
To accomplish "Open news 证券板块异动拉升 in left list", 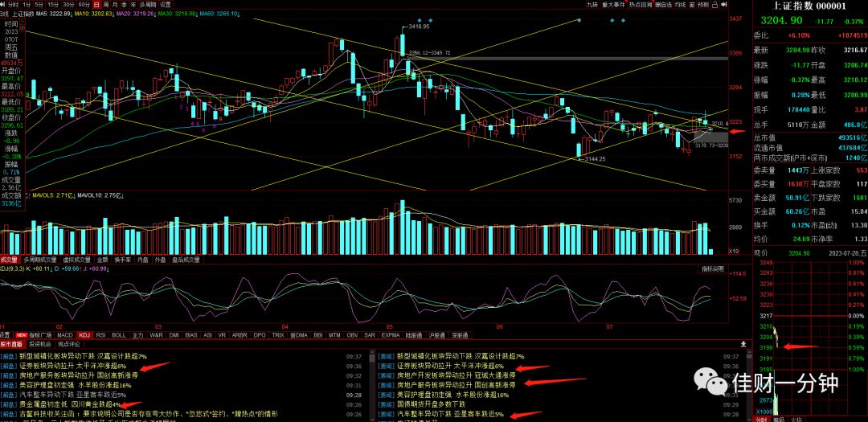I will 73,366.
